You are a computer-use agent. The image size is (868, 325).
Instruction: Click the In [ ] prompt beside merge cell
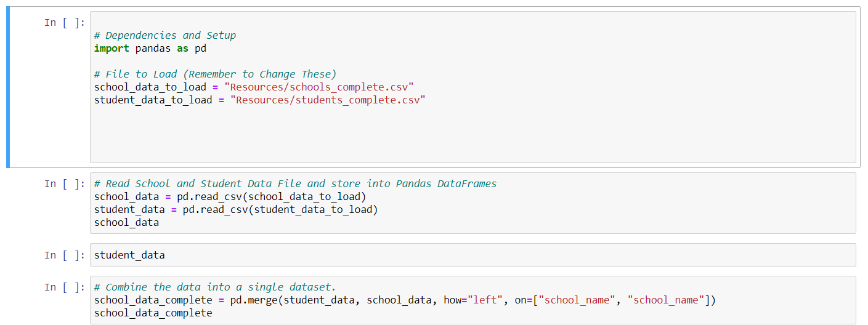tap(65, 287)
